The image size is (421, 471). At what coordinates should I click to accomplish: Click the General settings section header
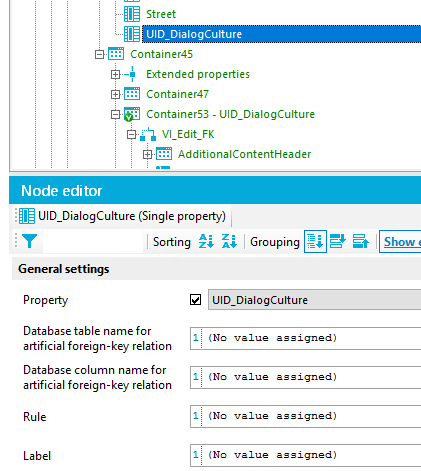[x=216, y=269]
